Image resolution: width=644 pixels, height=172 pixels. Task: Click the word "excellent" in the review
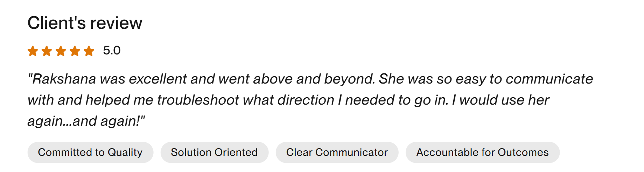click(x=158, y=79)
